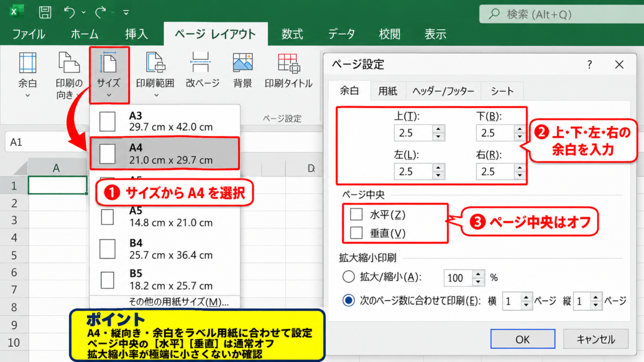
Task: Switch to the データ tab
Action: (342, 34)
